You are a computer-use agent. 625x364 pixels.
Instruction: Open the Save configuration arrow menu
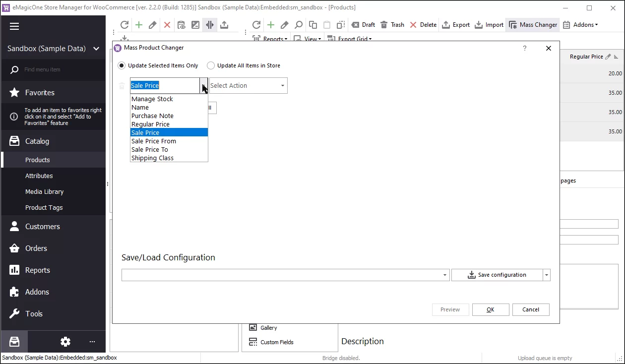click(x=547, y=275)
